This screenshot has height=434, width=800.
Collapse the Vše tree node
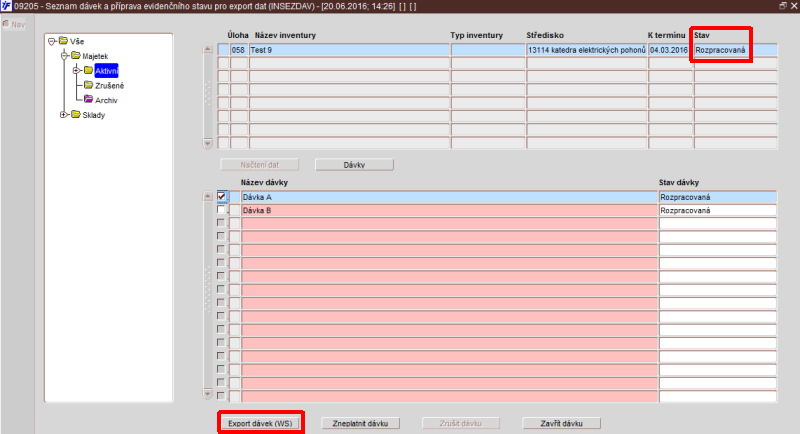[x=52, y=41]
